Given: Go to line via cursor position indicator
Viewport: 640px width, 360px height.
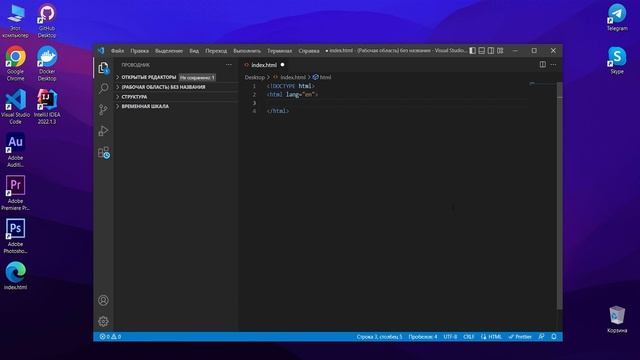Looking at the screenshot, I should [379, 337].
